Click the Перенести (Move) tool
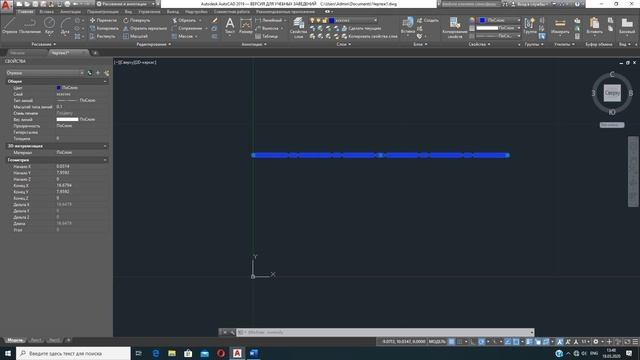The image size is (640, 360). [103, 20]
